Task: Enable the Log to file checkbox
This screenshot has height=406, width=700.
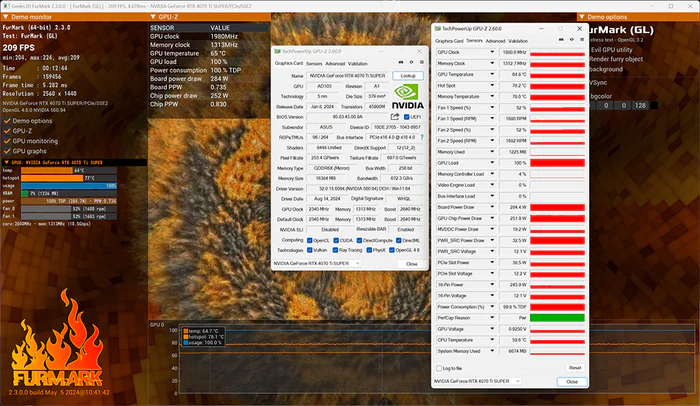Action: click(x=439, y=368)
